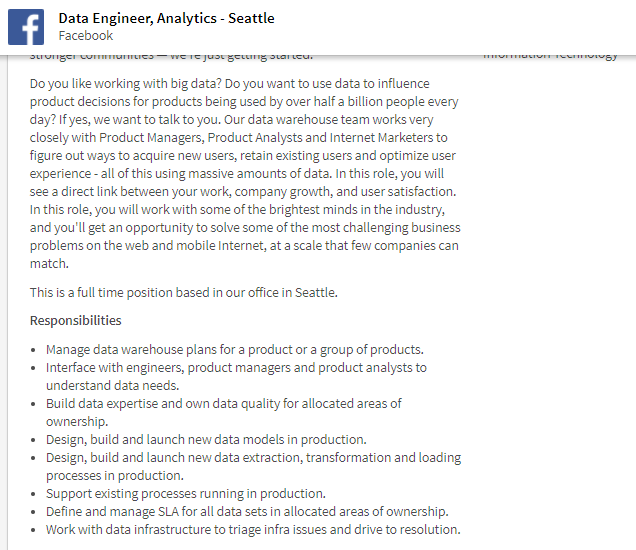Click the 'problems on the web and mobile Internet' line

[x=245, y=246]
